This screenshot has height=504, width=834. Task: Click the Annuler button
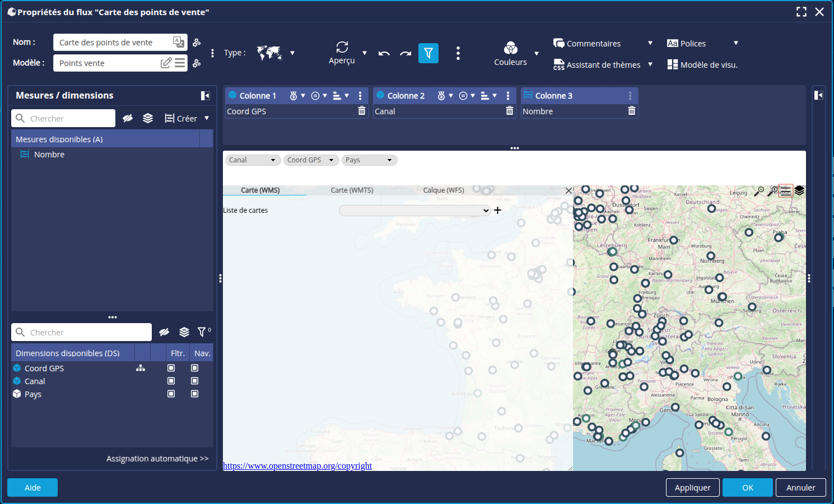click(800, 488)
